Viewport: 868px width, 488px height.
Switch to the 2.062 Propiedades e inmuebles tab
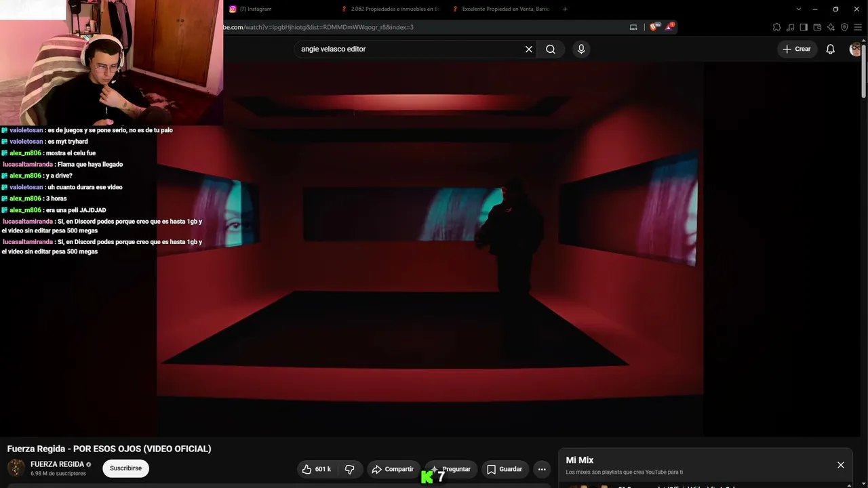[390, 9]
